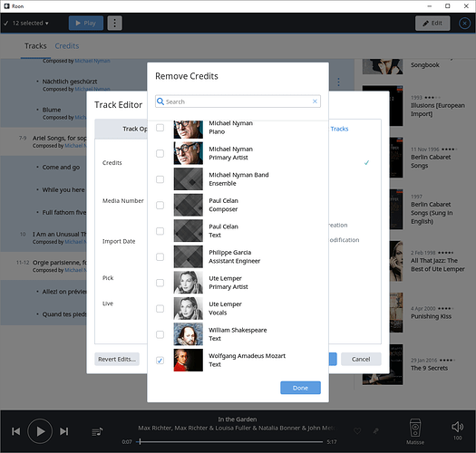Click the Songbook album cover thumbnail

click(x=383, y=66)
